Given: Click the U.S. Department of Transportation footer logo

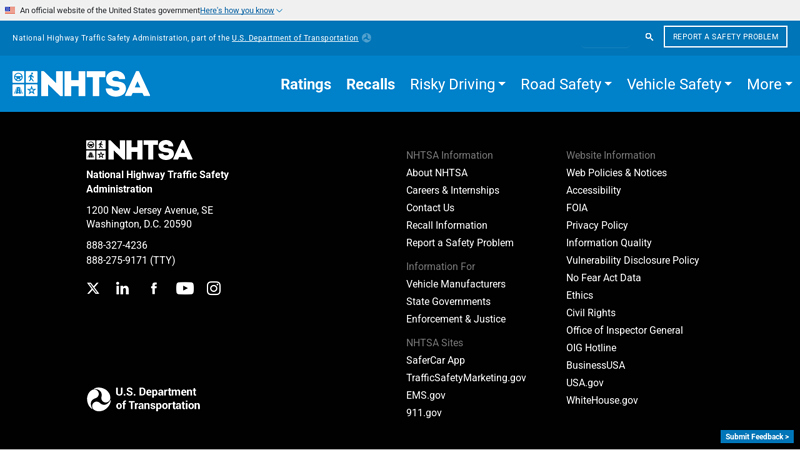Looking at the screenshot, I should click(143, 398).
